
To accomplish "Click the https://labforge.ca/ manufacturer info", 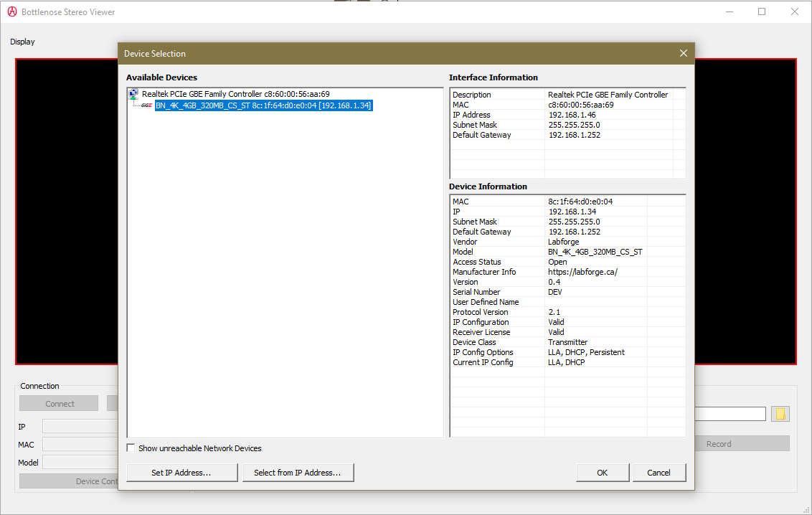I will pos(582,272).
